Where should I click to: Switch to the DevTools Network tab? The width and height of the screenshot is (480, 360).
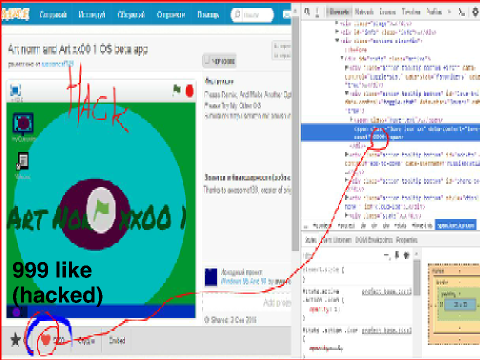[364, 12]
